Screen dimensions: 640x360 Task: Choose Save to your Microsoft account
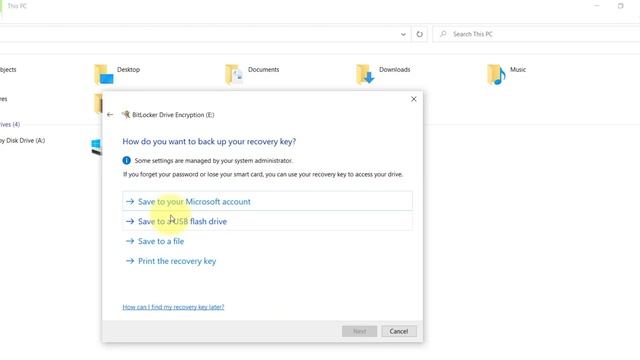tap(267, 201)
